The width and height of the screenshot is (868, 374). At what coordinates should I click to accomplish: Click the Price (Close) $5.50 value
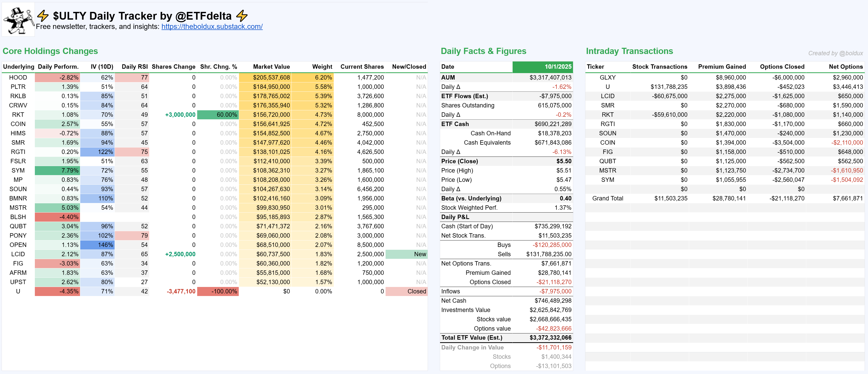pos(564,161)
